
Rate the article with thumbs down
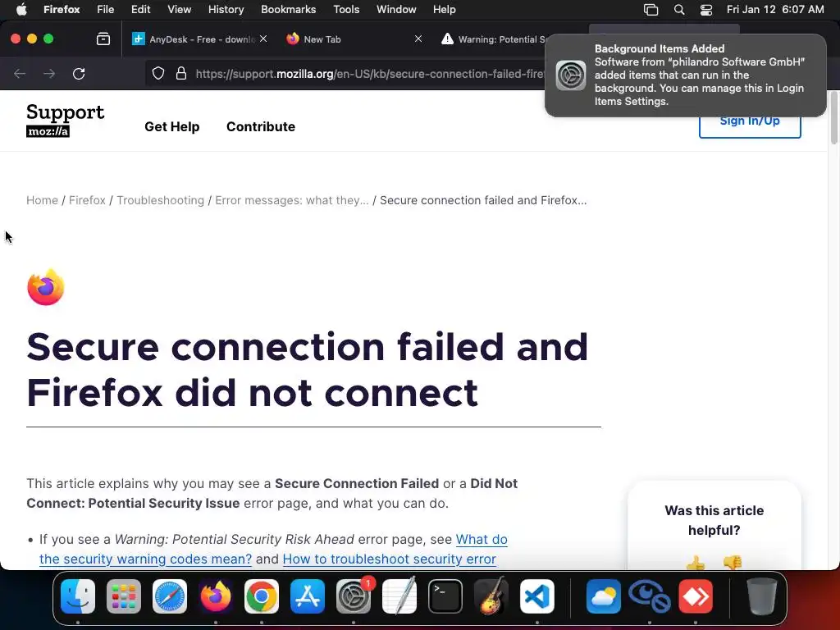tap(733, 563)
